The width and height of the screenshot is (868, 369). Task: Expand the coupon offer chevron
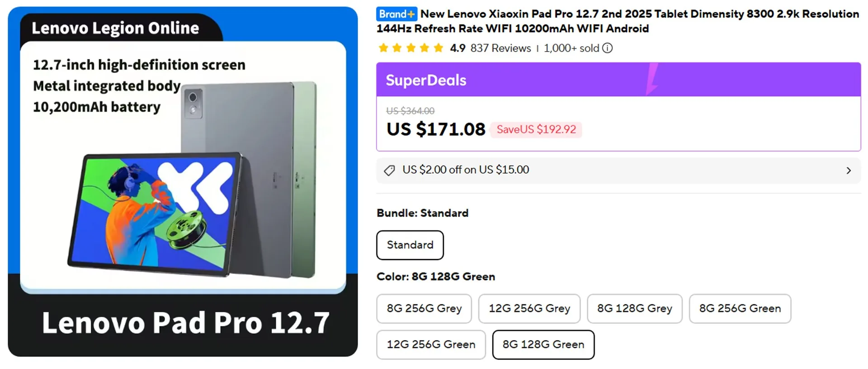coord(849,170)
